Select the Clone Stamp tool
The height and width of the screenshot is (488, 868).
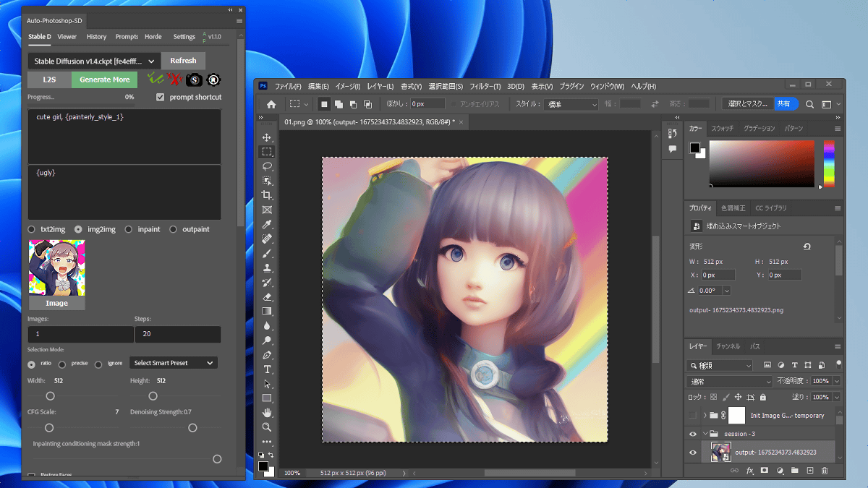pyautogui.click(x=267, y=268)
